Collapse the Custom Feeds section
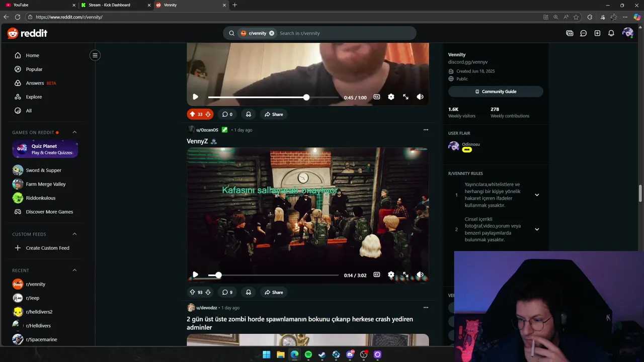644x362 pixels. coord(74,234)
